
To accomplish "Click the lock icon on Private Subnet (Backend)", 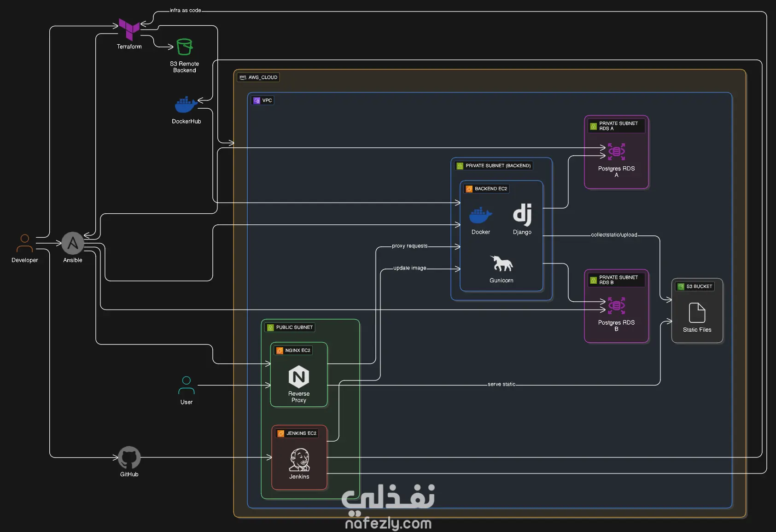I will (460, 166).
